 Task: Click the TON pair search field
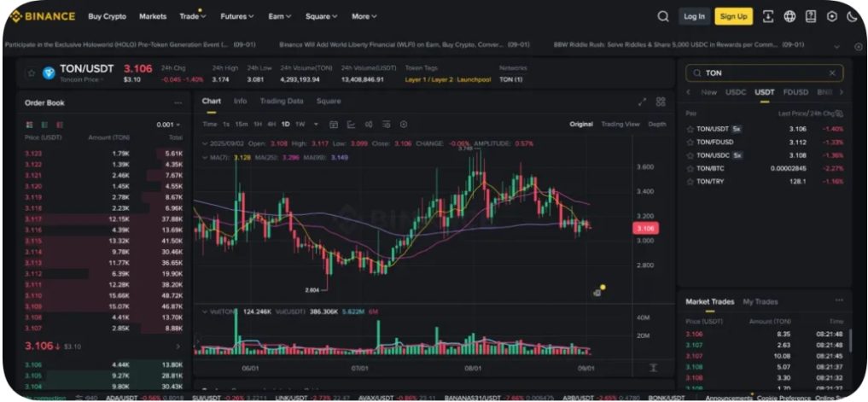click(x=765, y=73)
